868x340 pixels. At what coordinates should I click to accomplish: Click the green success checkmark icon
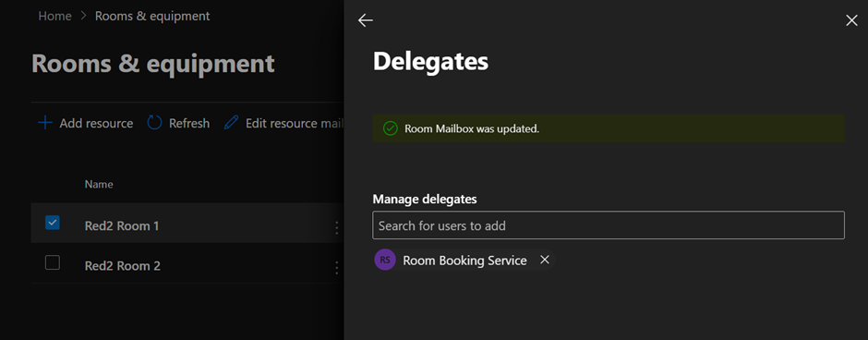(x=391, y=128)
